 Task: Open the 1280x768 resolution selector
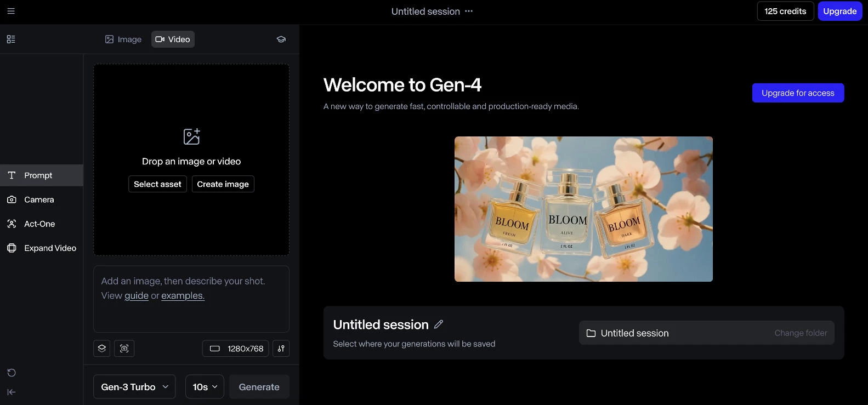pyautogui.click(x=236, y=349)
